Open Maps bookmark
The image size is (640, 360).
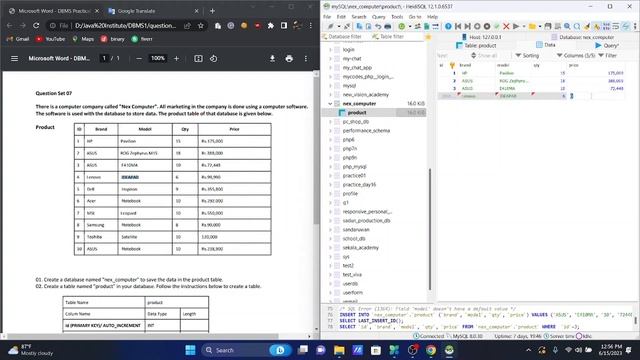(83, 39)
